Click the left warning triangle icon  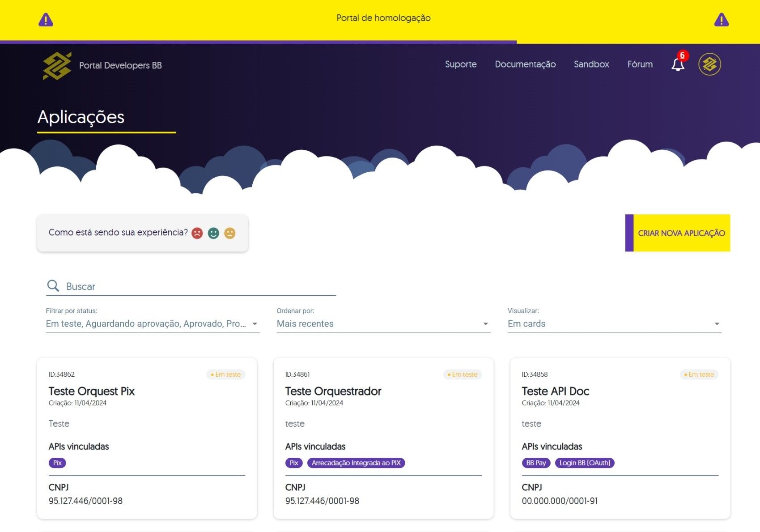pos(46,20)
